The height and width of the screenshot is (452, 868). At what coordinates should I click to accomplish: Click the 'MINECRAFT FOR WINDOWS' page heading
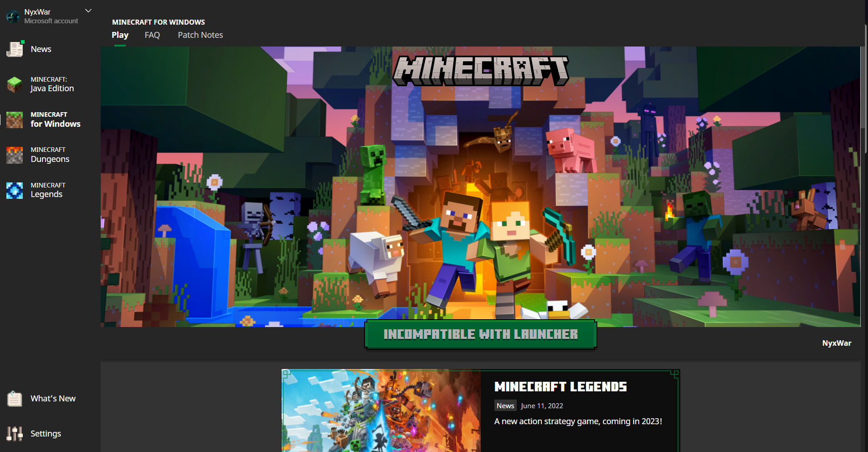tap(159, 22)
